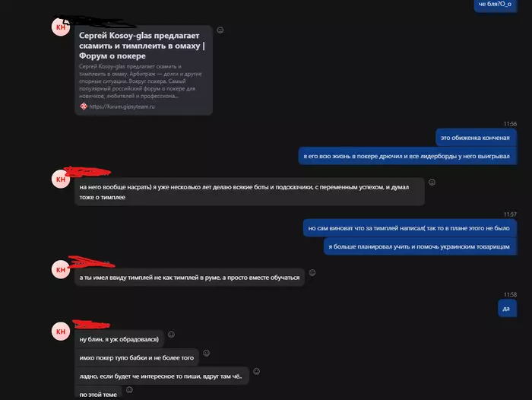Screen dimensions: 532x400
Task: Select the blue 'это обиженка' message bubble
Action: coord(476,138)
